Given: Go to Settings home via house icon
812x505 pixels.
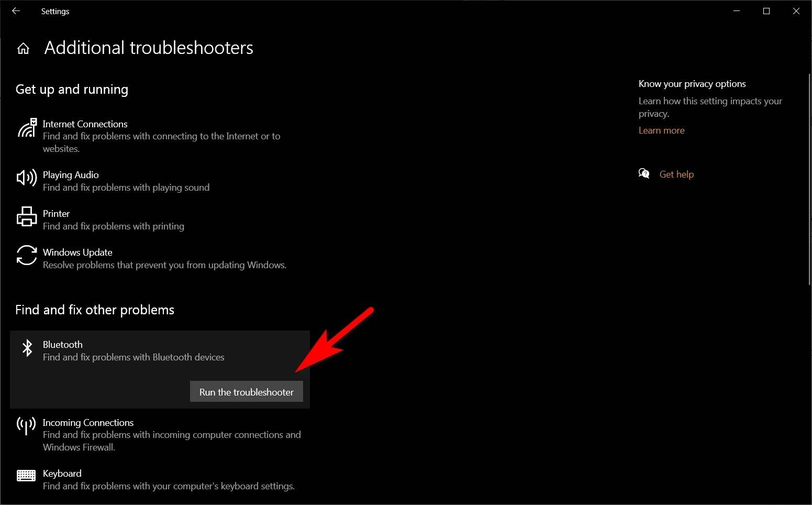Looking at the screenshot, I should (23, 49).
